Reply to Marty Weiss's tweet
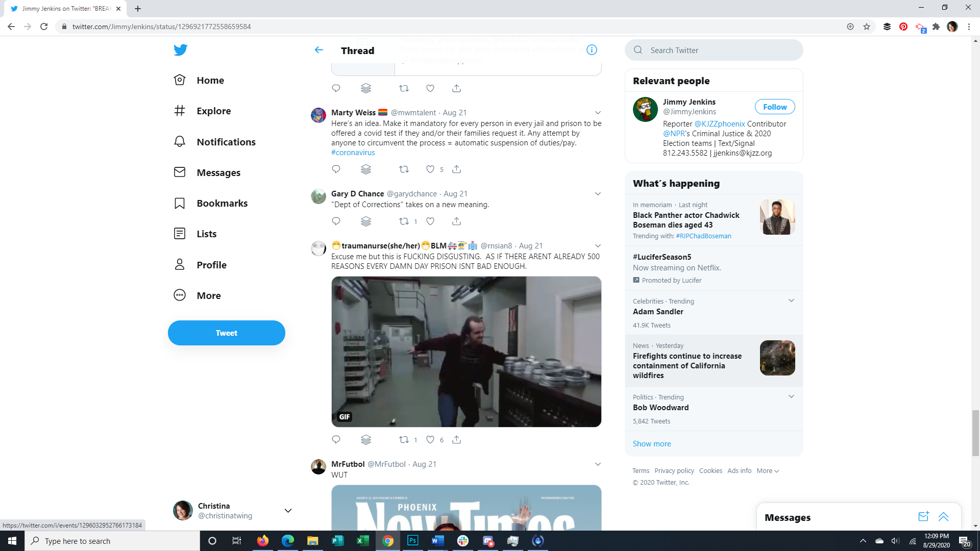The width and height of the screenshot is (980, 551). pos(336,169)
